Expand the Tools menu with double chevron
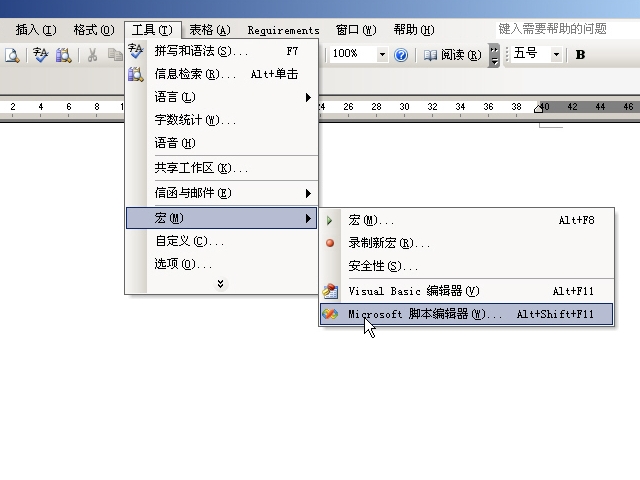The image size is (640, 480). [220, 284]
